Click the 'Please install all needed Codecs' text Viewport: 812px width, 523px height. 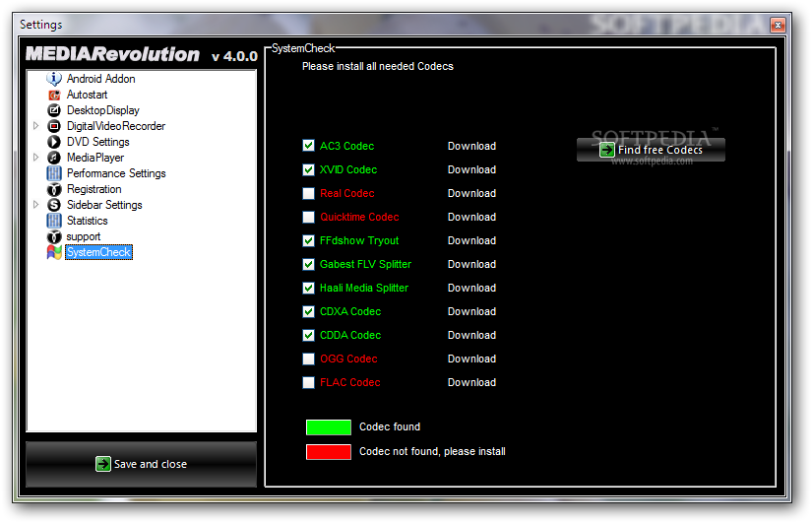[x=378, y=66]
